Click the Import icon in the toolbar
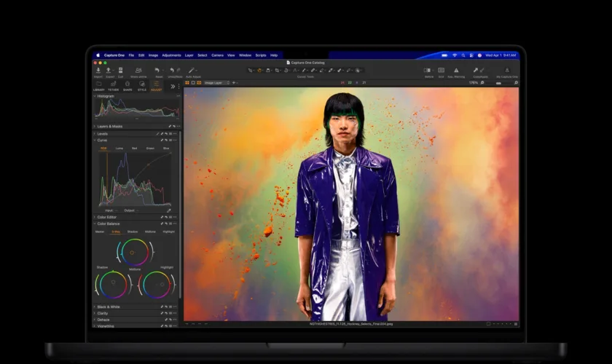 coord(98,70)
